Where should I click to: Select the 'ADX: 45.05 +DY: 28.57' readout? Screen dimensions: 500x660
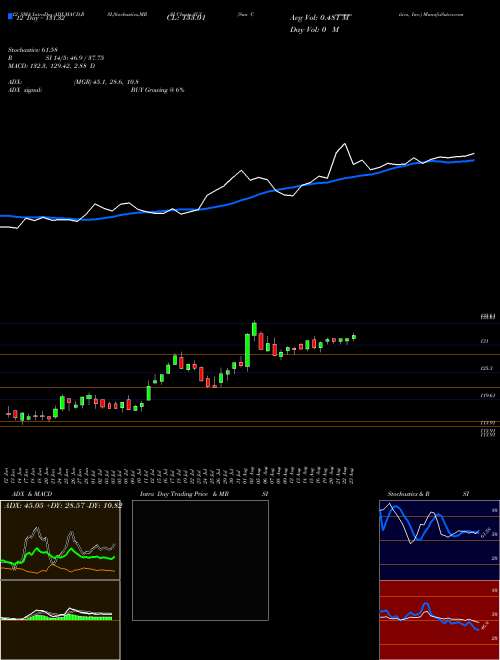61,505
